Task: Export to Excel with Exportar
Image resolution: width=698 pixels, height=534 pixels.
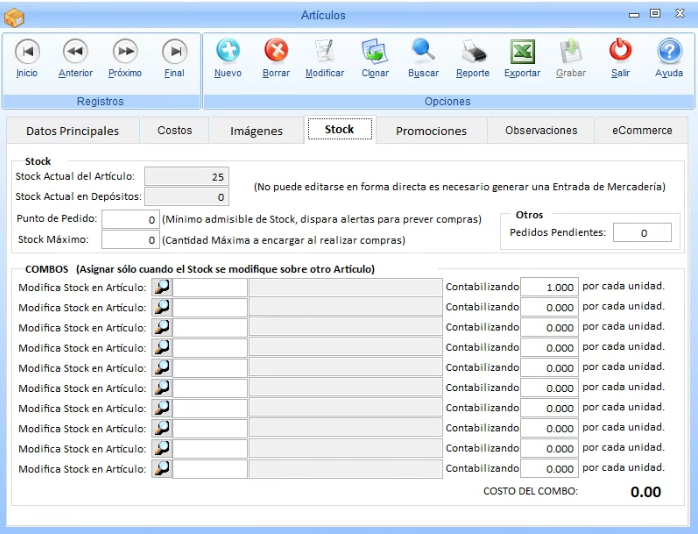Action: [522, 58]
